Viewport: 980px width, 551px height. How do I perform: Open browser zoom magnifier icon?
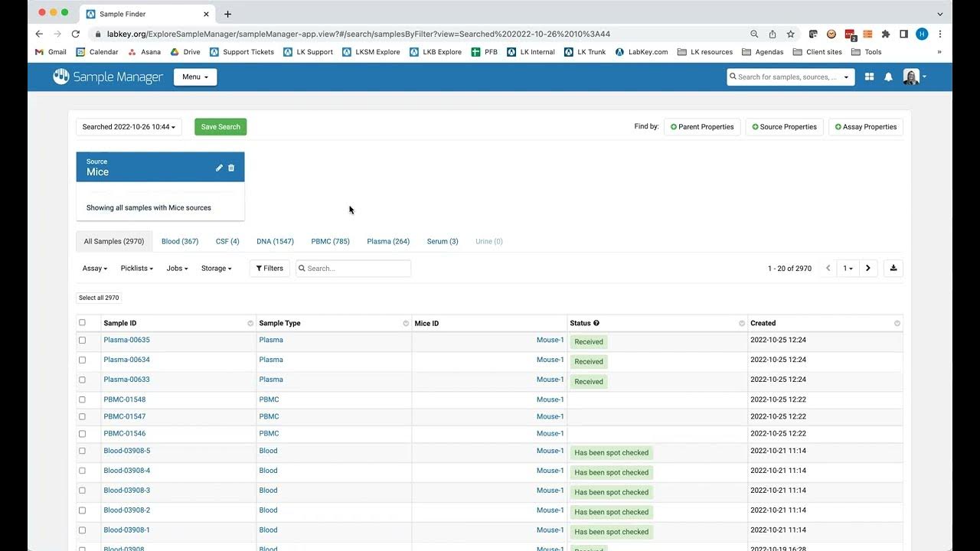click(754, 34)
